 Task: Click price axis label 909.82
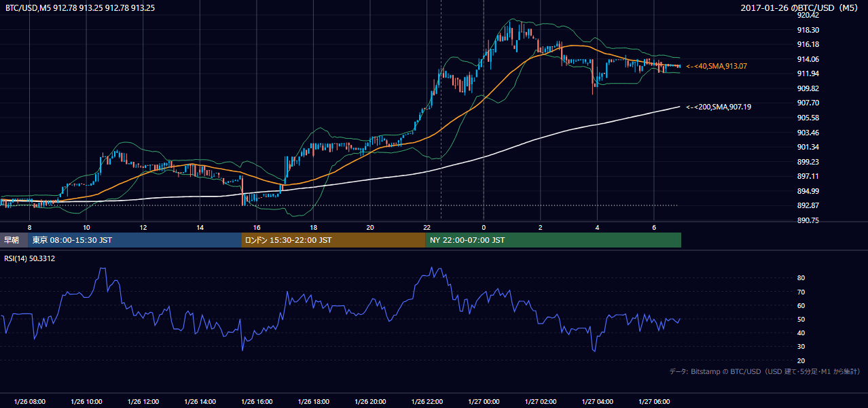point(808,88)
